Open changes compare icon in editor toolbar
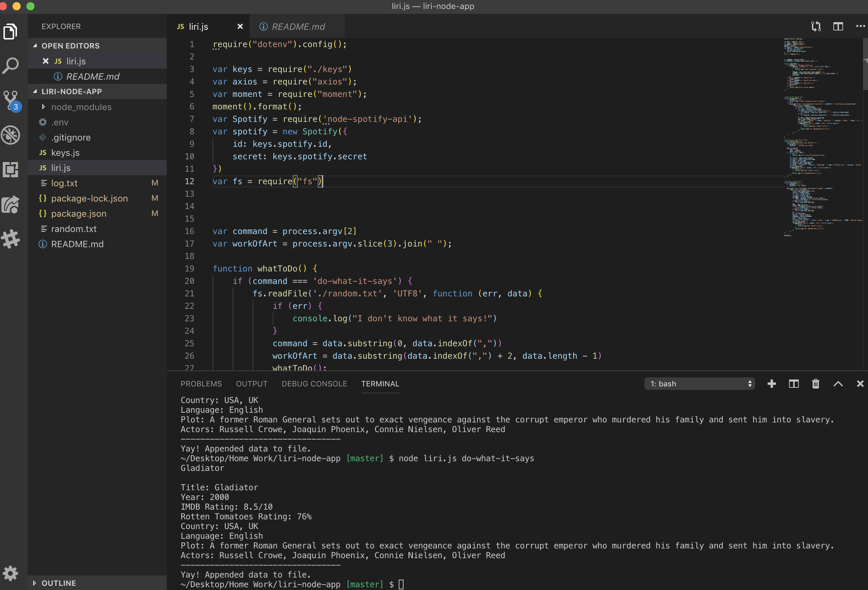 click(x=816, y=27)
